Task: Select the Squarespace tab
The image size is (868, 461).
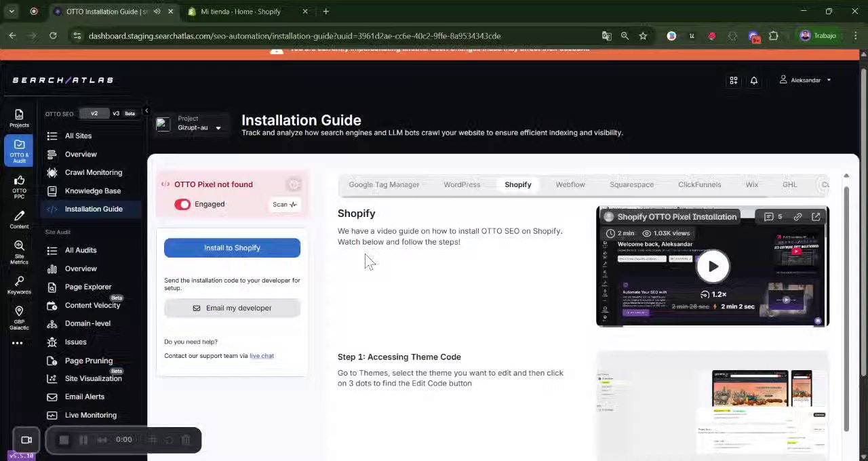Action: (631, 184)
